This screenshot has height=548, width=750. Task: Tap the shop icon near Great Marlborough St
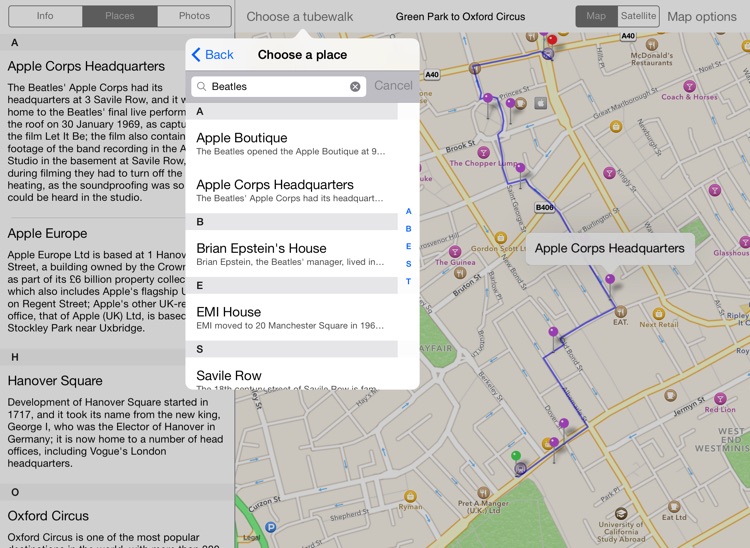coord(616,127)
